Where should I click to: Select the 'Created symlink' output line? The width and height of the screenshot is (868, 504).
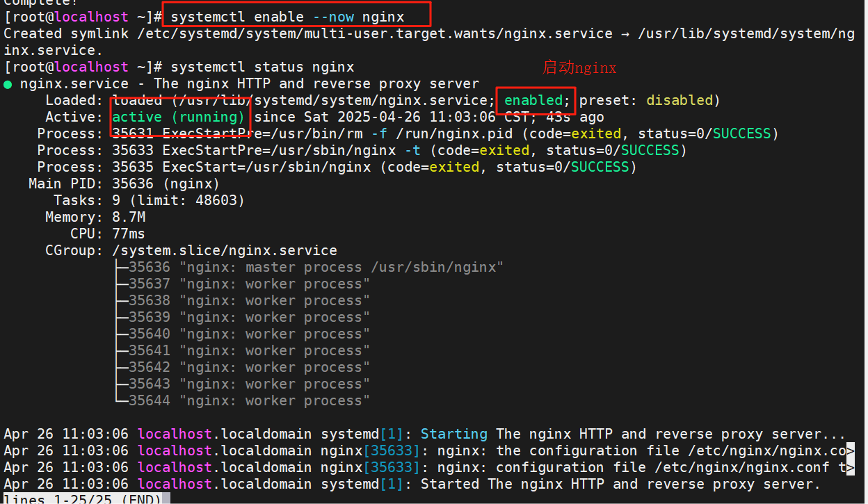(x=429, y=42)
